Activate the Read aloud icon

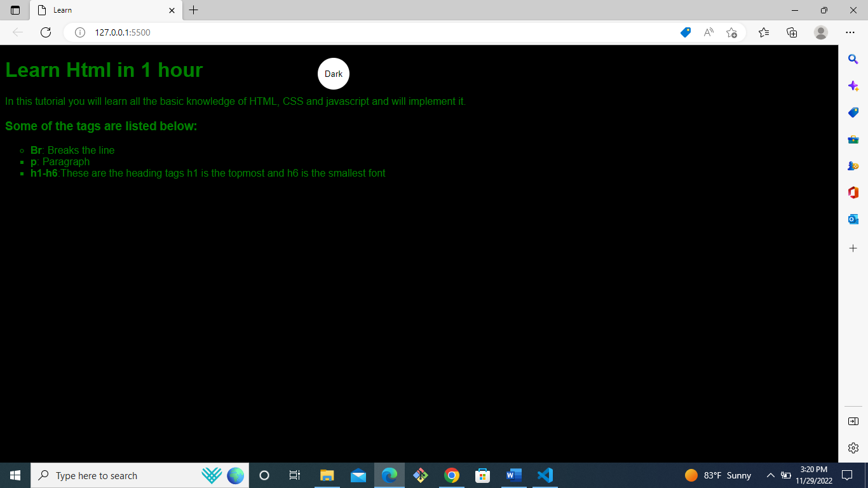click(709, 32)
